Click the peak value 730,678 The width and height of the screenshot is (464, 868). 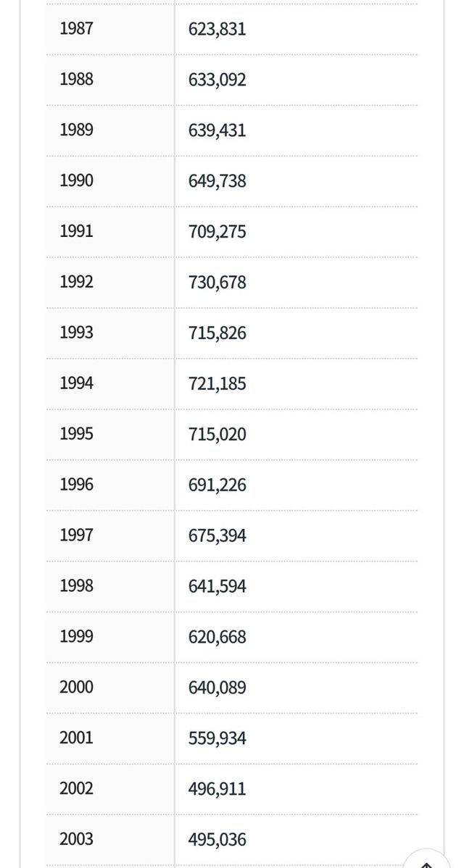tap(217, 283)
